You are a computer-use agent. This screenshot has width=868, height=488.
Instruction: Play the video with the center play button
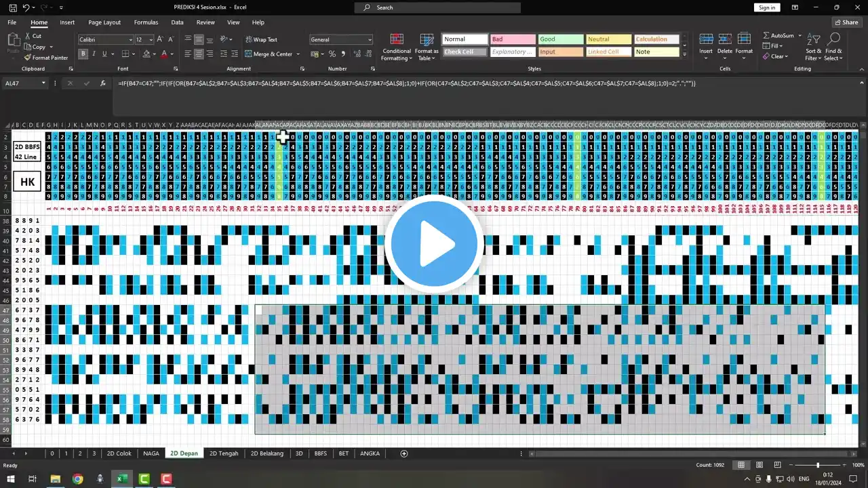(434, 244)
